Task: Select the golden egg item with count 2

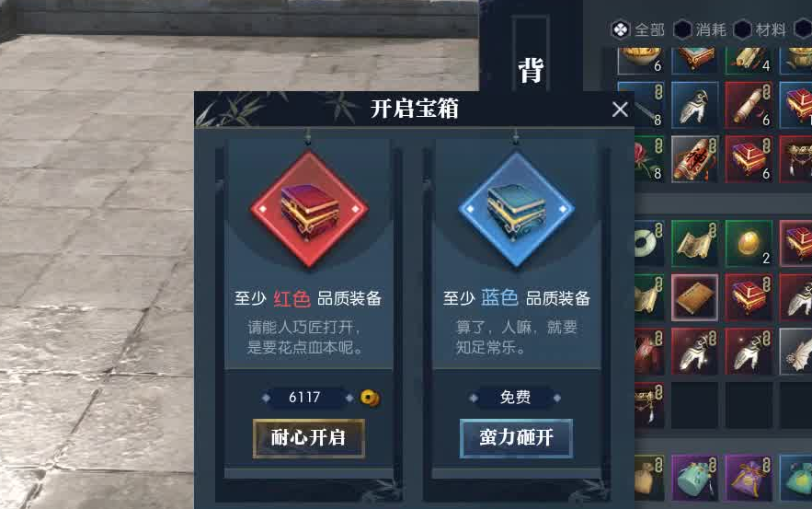Action: [x=749, y=243]
